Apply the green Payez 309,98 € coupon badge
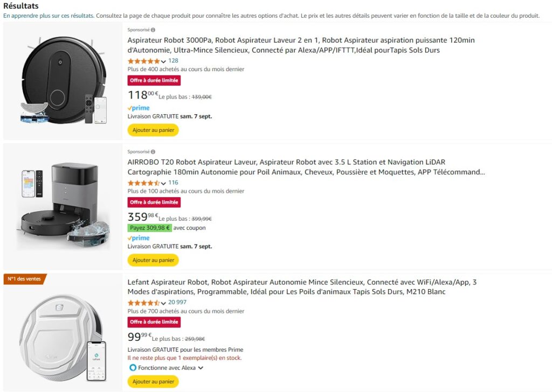This screenshot has width=552, height=392. (x=150, y=228)
